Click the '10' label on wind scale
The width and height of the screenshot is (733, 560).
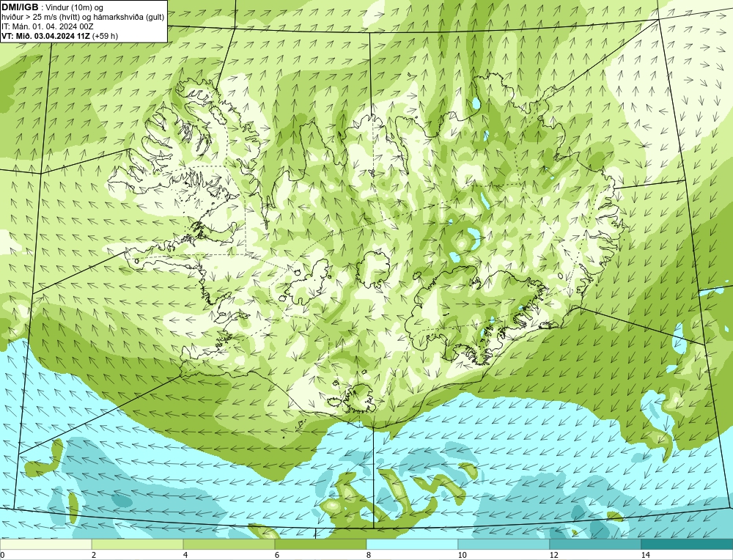click(463, 555)
